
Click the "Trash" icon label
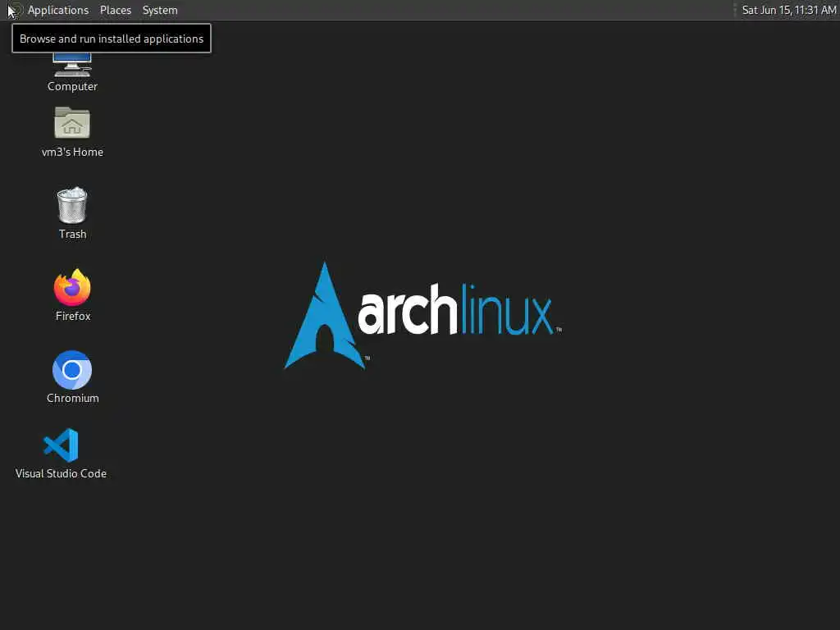tap(73, 234)
